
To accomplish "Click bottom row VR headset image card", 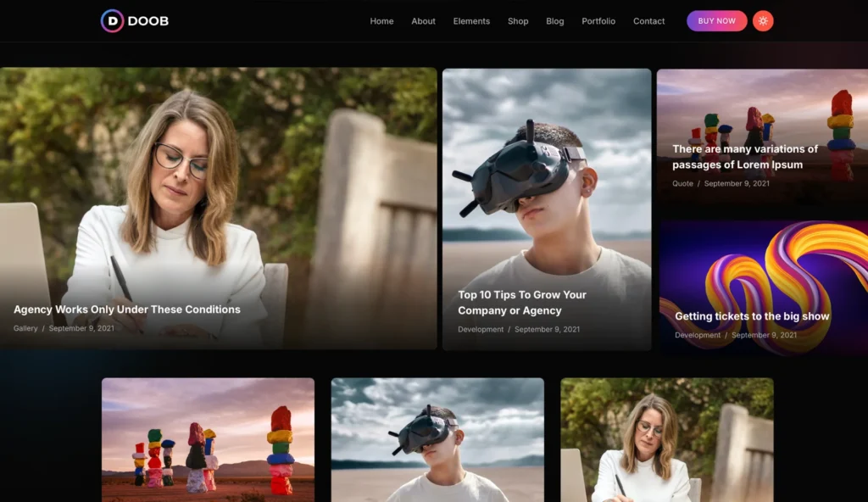I will click(x=437, y=439).
